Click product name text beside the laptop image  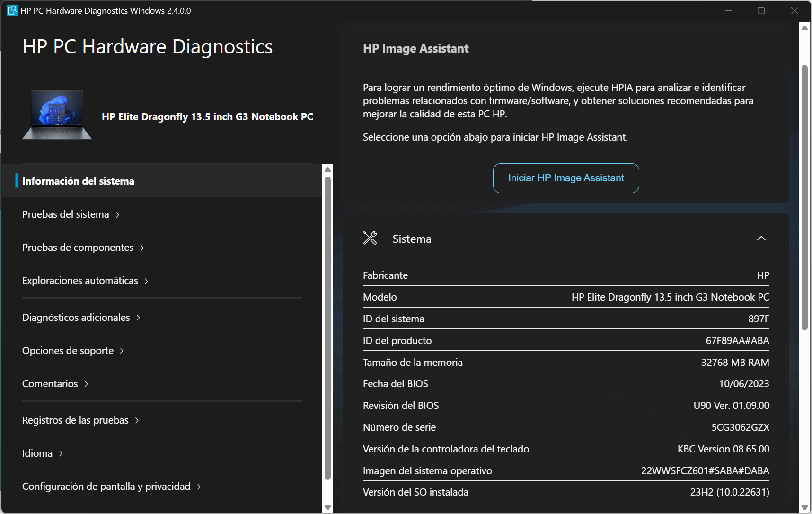[x=207, y=117]
